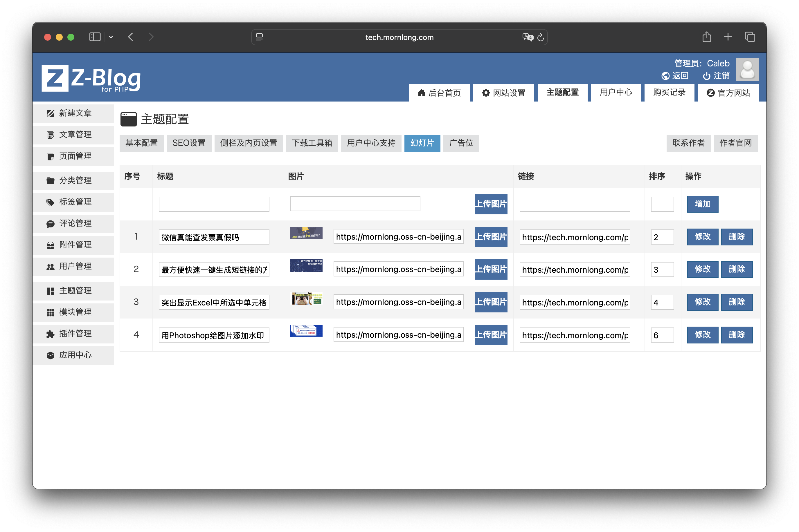This screenshot has height=532, width=799.
Task: Click 修改 for the Photoshop watermark slide
Action: [x=702, y=335]
